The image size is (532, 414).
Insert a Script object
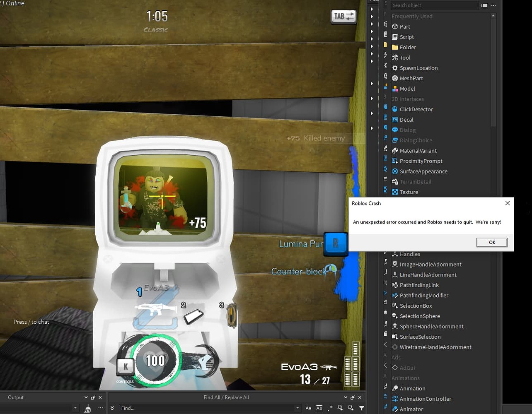[408, 36]
